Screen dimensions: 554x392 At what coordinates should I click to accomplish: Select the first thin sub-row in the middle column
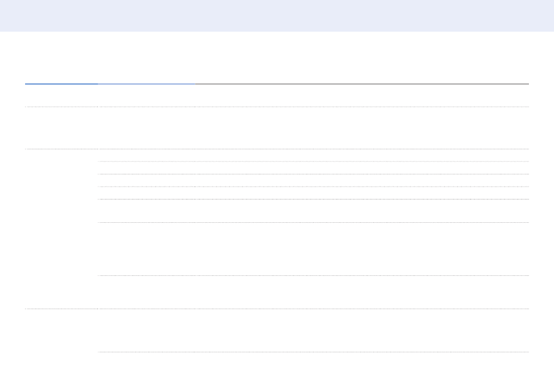coord(146,155)
